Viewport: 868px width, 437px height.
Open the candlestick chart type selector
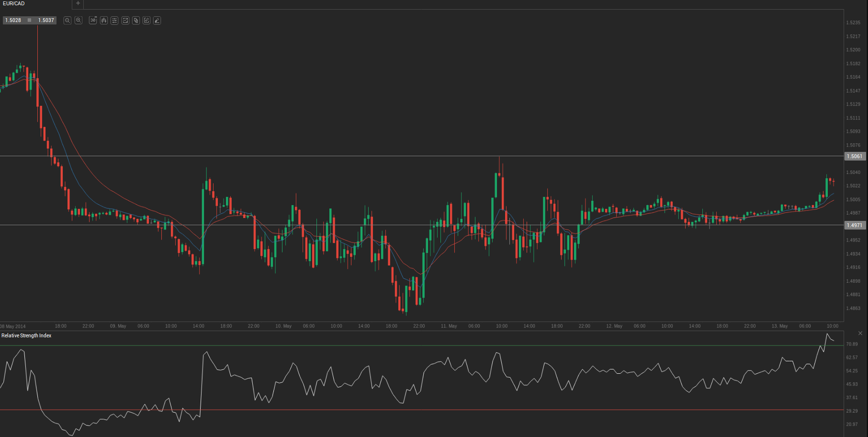point(103,21)
